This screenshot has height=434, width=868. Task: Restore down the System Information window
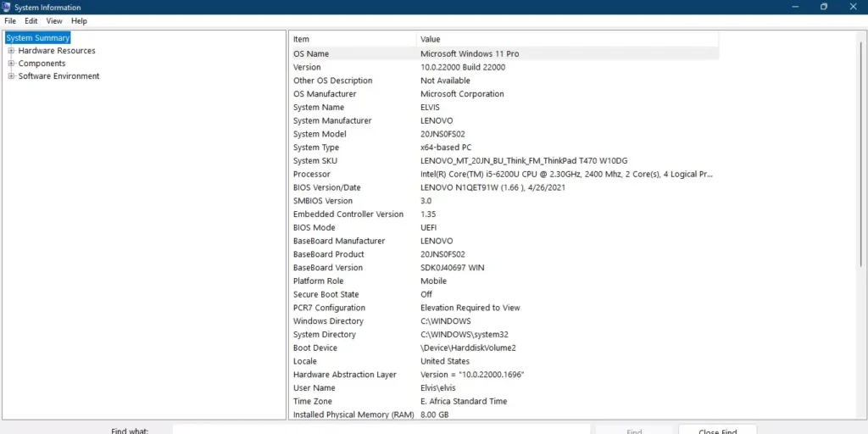(x=824, y=7)
